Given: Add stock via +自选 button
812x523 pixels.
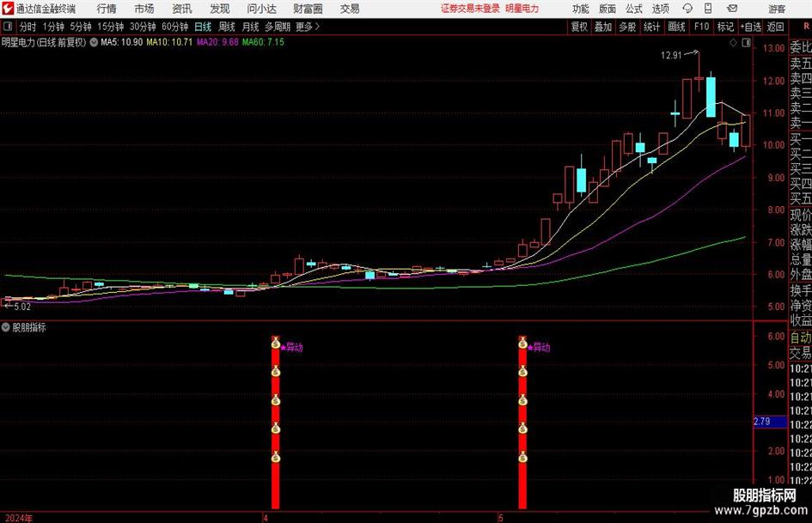Looking at the screenshot, I should click(750, 27).
